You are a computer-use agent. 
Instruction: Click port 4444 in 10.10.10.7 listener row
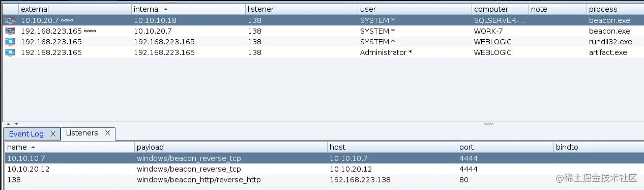pyautogui.click(x=469, y=158)
